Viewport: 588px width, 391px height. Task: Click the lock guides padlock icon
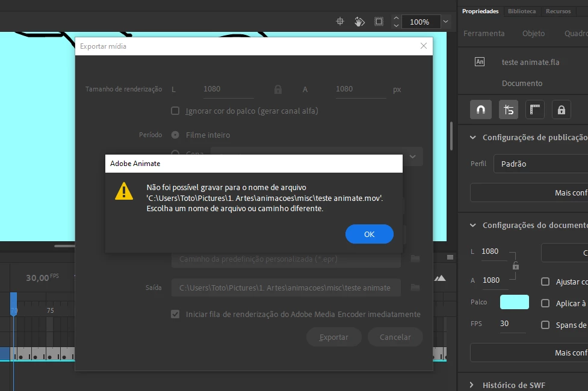pos(562,109)
